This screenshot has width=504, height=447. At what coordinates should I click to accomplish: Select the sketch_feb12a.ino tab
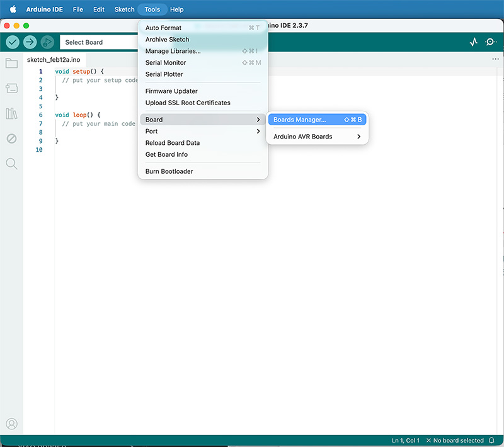pos(54,60)
